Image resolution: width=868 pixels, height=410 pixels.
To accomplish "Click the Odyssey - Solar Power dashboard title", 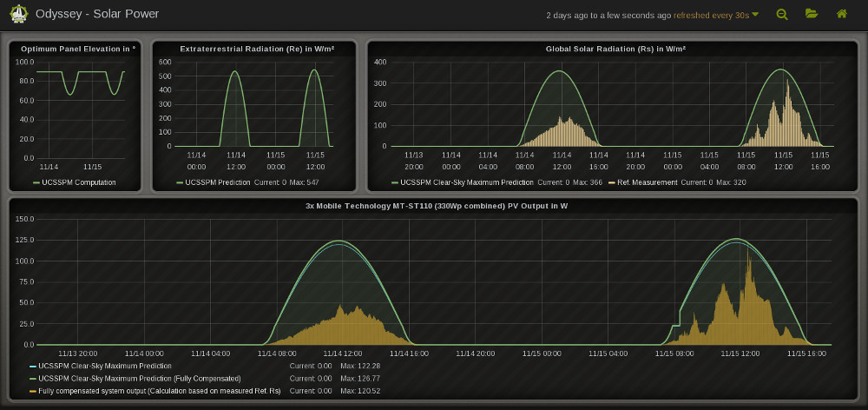I will [x=96, y=15].
